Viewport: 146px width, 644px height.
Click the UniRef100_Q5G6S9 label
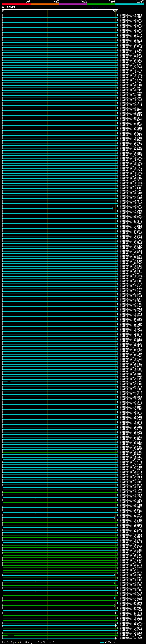(x=131, y=517)
